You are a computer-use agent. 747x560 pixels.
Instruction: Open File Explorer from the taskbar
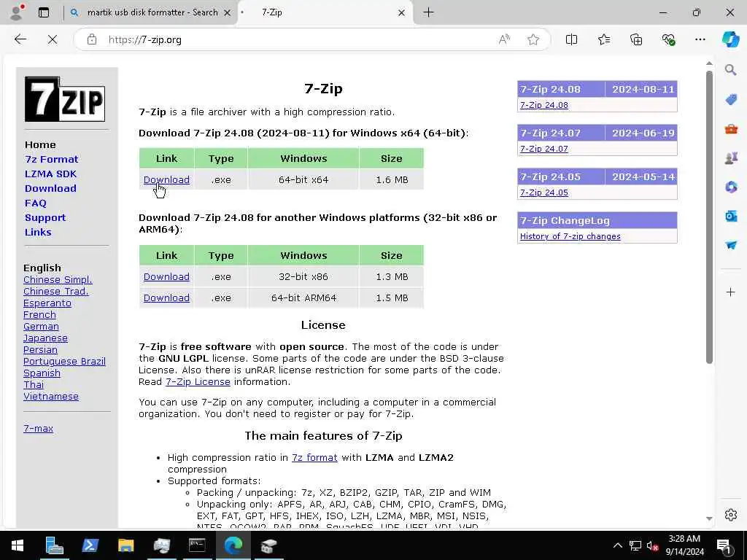(125, 545)
